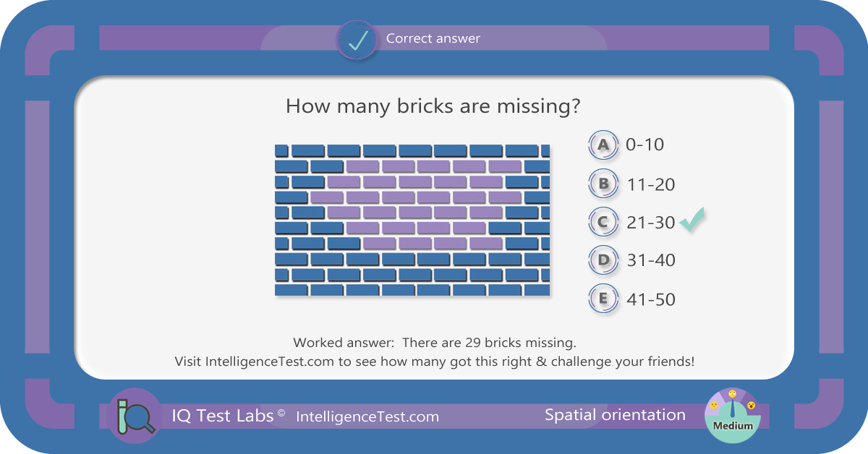The height and width of the screenshot is (454, 868).
Task: Click the 41-50 answer text
Action: tap(651, 299)
